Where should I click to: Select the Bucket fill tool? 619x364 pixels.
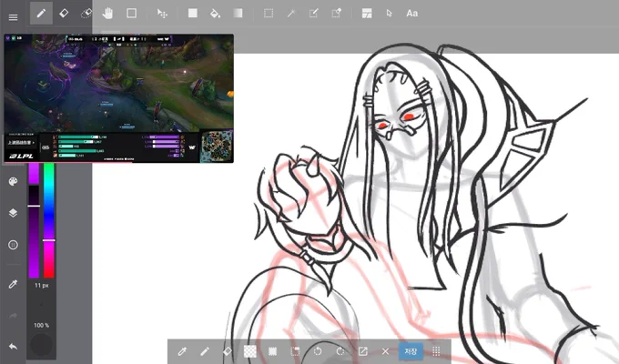coord(215,14)
